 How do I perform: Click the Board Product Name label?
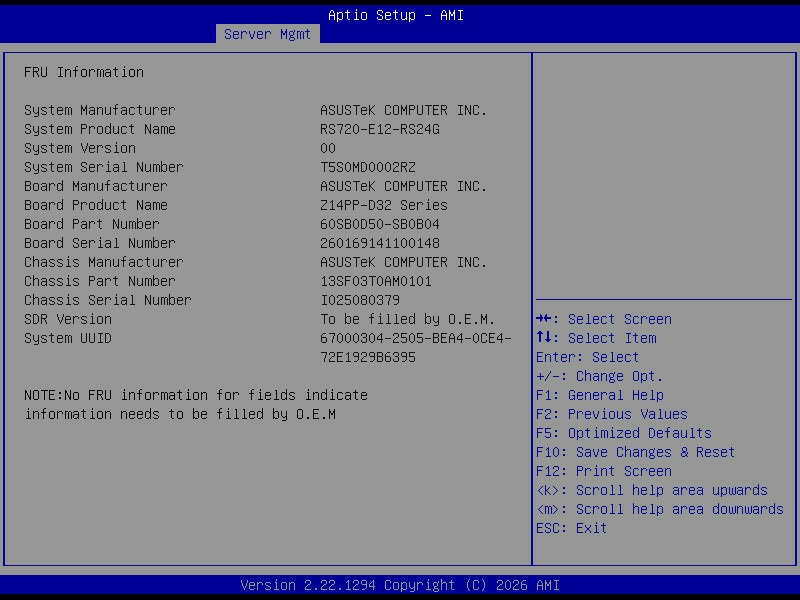[x=95, y=205]
